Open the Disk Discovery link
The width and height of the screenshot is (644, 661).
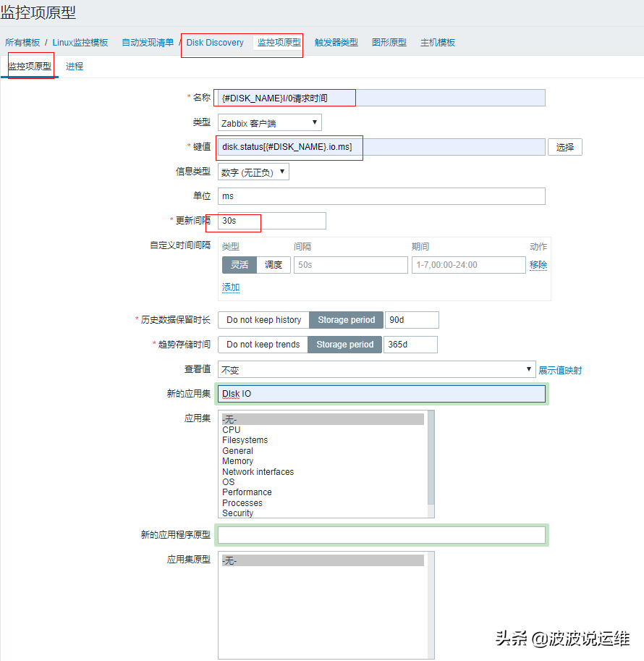pos(215,43)
